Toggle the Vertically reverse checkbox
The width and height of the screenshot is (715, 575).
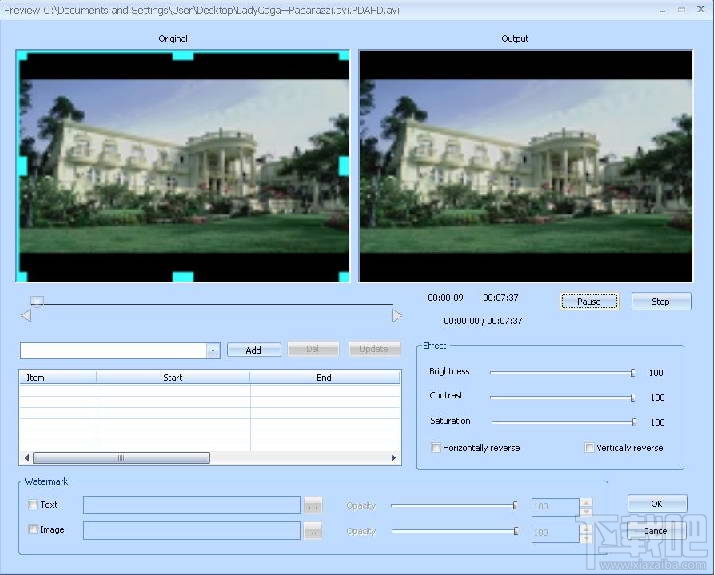pyautogui.click(x=589, y=448)
